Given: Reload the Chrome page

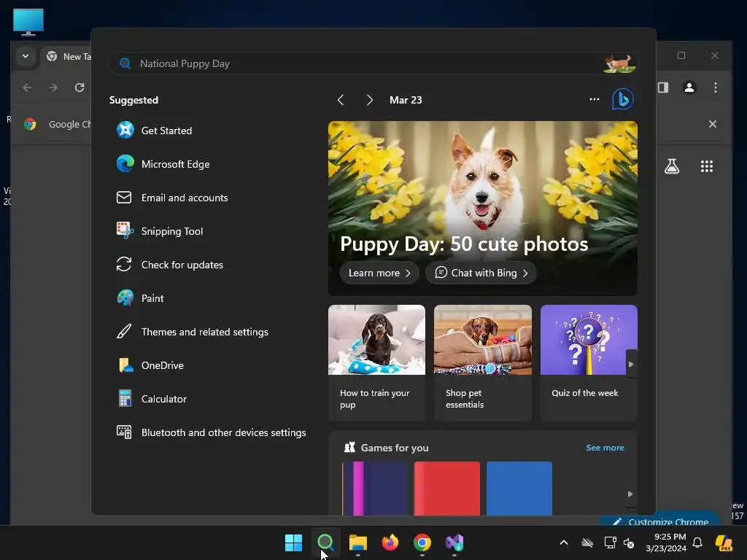Looking at the screenshot, I should coord(79,87).
